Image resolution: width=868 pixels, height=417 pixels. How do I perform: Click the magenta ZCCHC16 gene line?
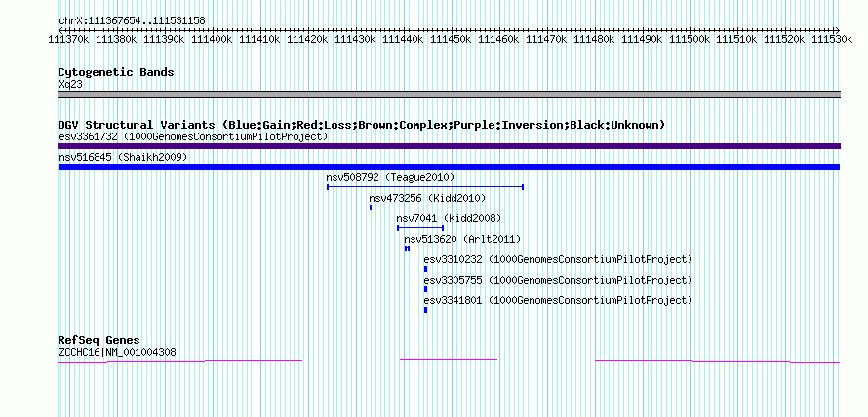pos(449,361)
